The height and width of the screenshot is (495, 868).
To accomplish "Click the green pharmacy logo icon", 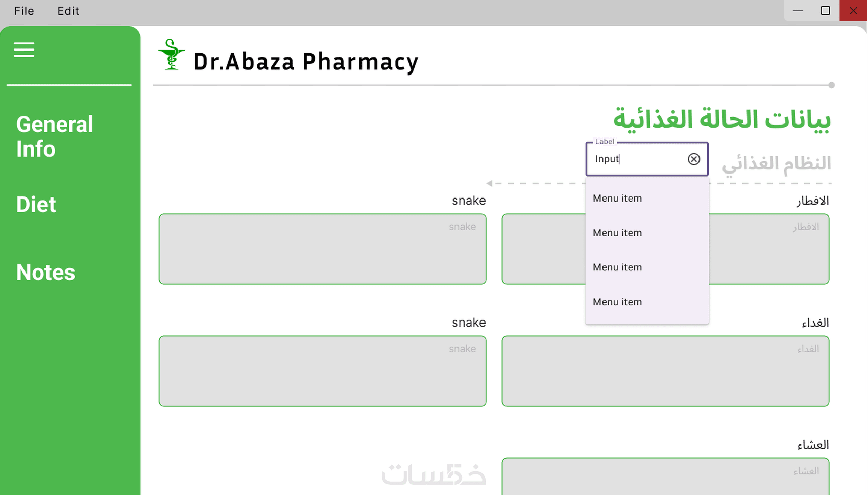I will click(x=172, y=55).
